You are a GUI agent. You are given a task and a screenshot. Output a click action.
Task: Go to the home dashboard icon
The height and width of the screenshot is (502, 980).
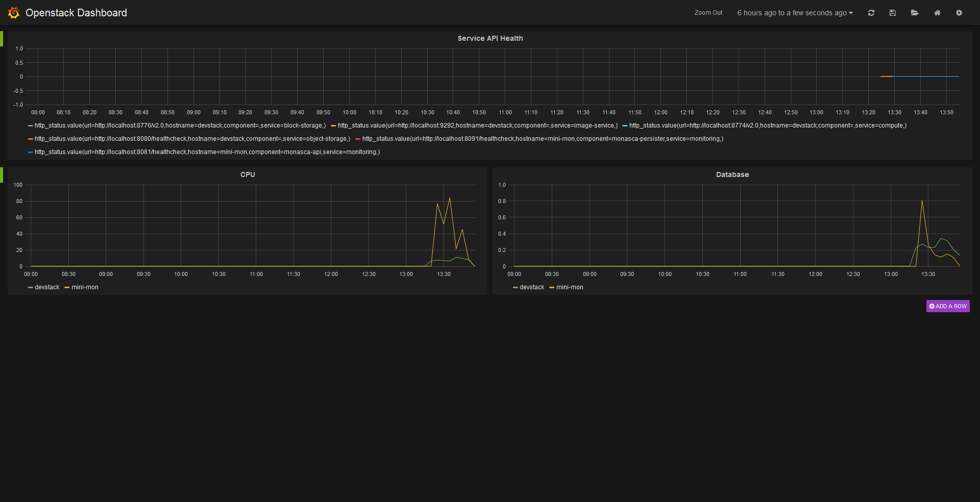pos(937,13)
